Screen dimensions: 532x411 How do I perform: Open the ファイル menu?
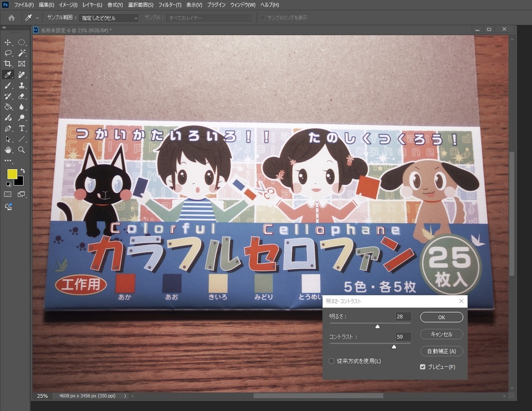click(x=24, y=5)
